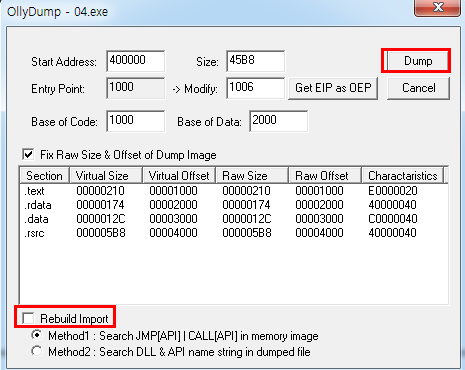Viewport: 465px width, 370px height.
Task: Click the Virtual Offset column header
Action: point(179,176)
